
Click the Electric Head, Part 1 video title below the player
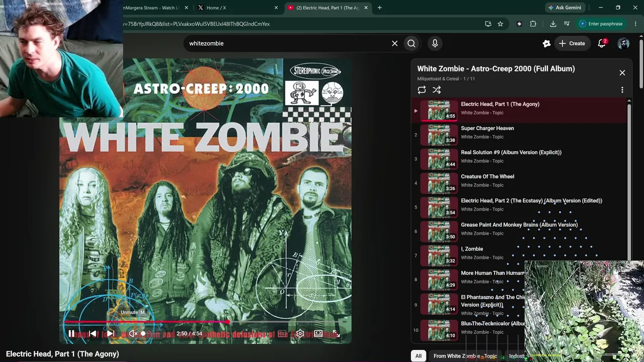coord(62,354)
